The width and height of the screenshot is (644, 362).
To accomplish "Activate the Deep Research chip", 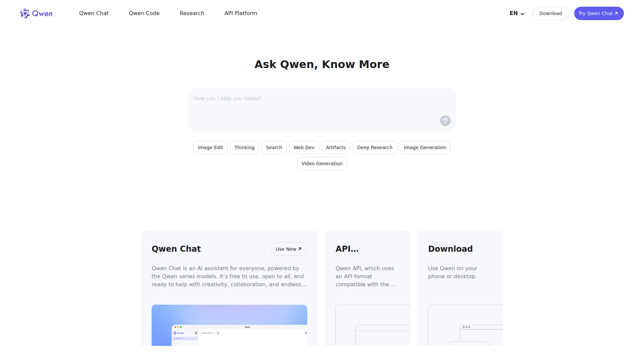I will (x=374, y=147).
